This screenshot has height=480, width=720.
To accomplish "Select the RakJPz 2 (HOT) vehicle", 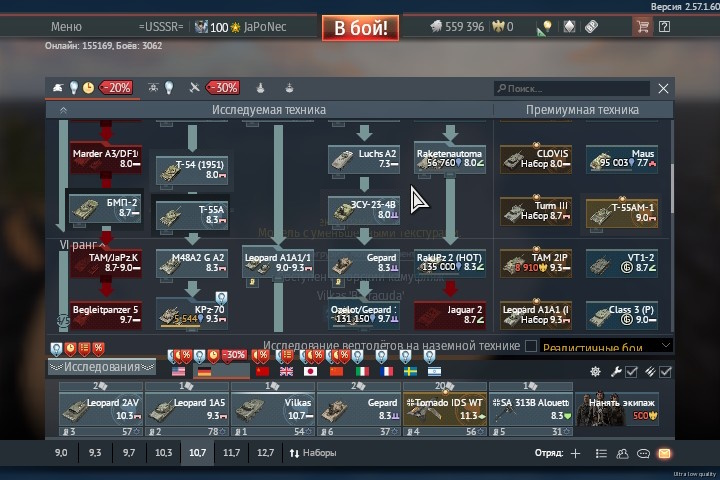I will pyautogui.click(x=450, y=263).
